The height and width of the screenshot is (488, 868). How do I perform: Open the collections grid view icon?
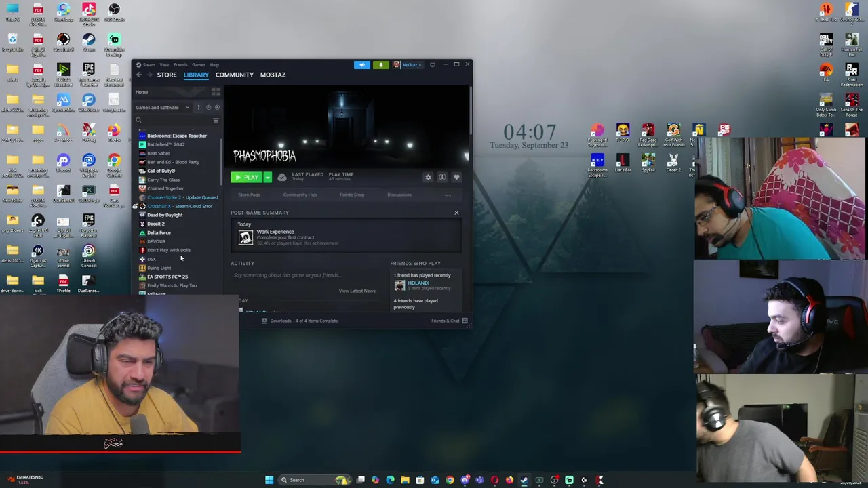click(216, 92)
